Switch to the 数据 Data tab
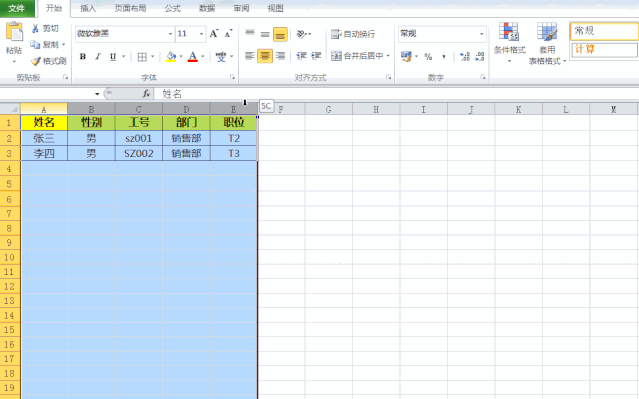This screenshot has height=399, width=639. tap(207, 8)
